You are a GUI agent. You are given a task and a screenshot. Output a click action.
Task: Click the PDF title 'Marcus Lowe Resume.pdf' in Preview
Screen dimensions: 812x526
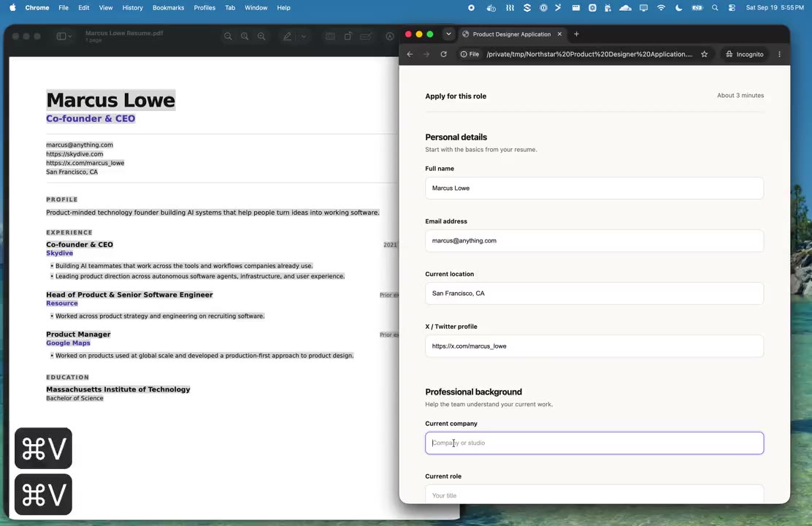click(x=124, y=33)
